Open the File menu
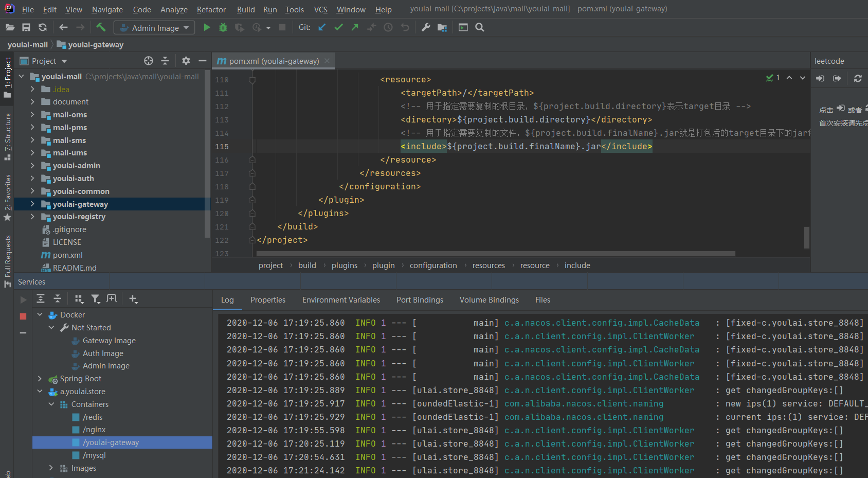This screenshot has width=868, height=478. pyautogui.click(x=28, y=9)
